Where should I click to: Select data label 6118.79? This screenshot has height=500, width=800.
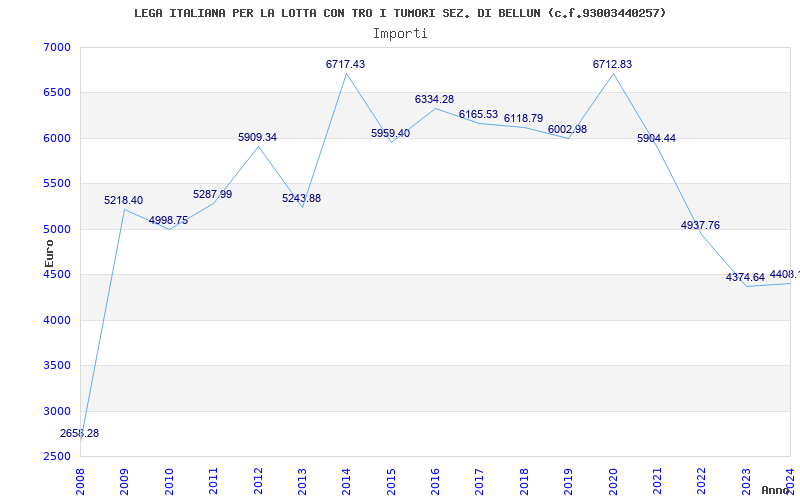click(523, 118)
